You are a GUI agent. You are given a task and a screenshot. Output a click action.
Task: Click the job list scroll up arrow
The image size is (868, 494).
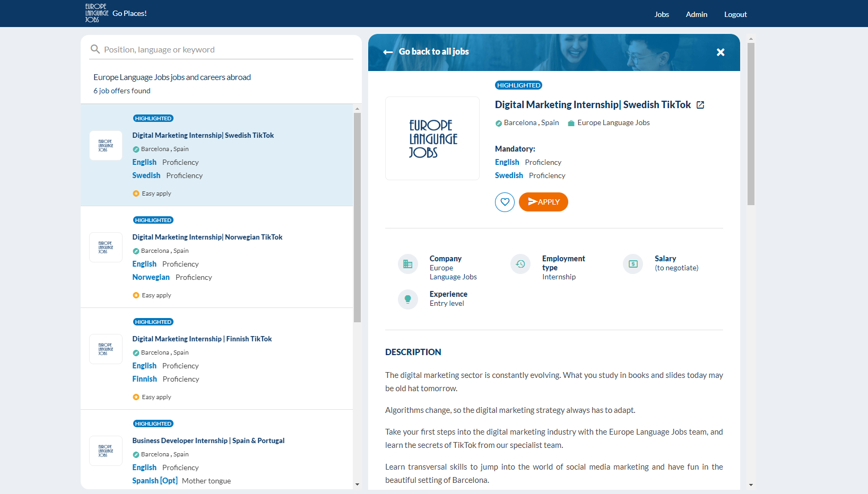(x=357, y=109)
